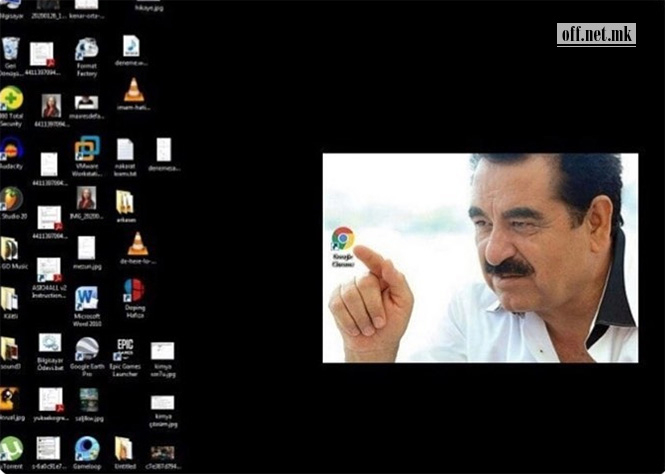Launch the FL Studio 20 shortcut
The image size is (665, 474).
(11, 199)
